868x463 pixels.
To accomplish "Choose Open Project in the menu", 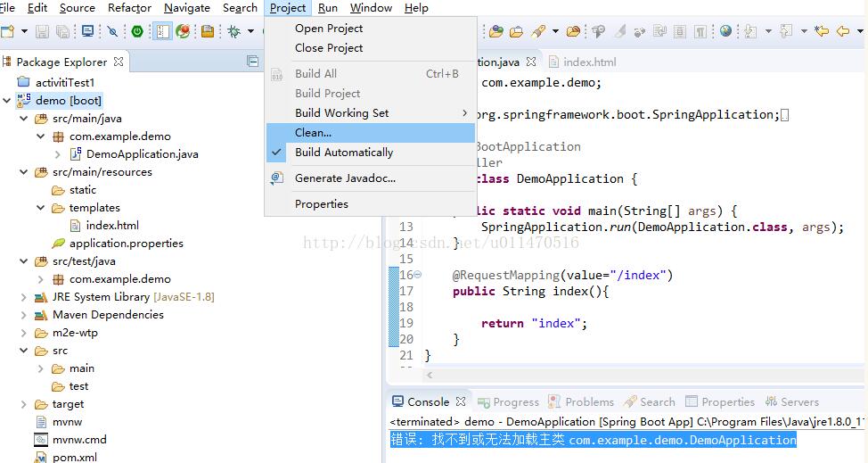I will click(x=329, y=29).
